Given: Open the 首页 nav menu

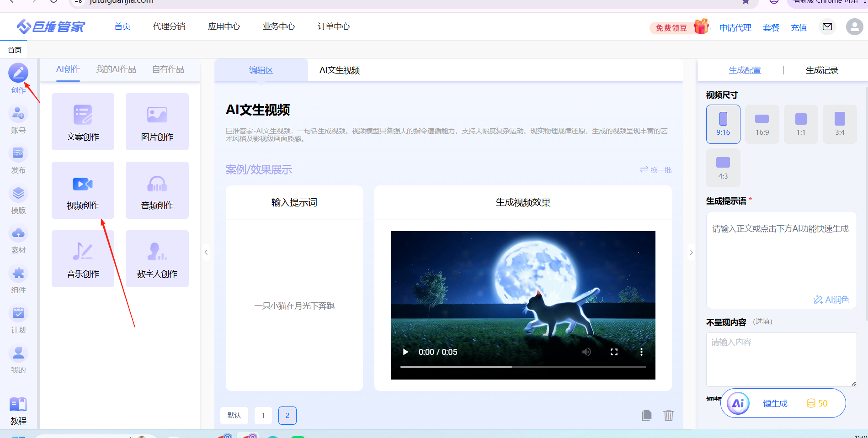Looking at the screenshot, I should [x=122, y=26].
